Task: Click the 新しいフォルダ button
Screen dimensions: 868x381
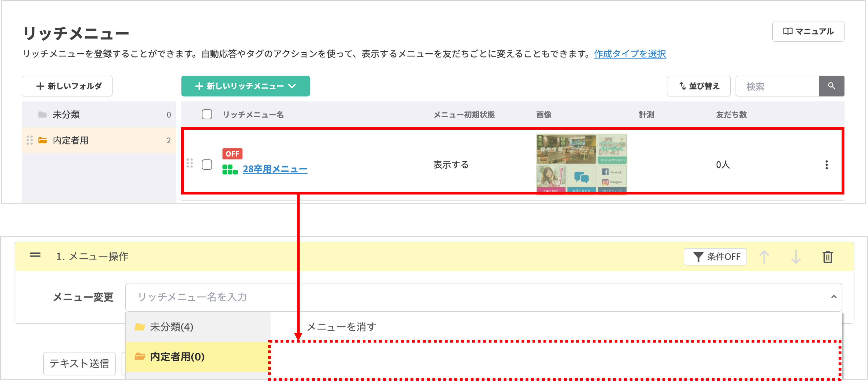Action: coord(67,86)
